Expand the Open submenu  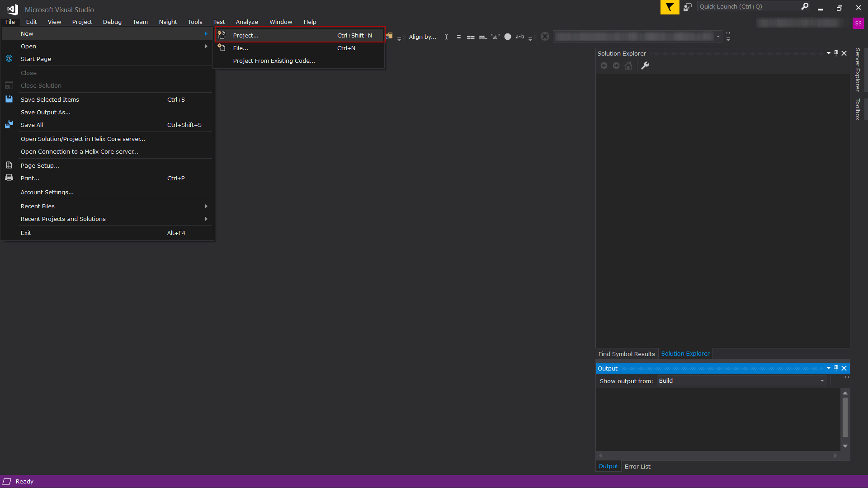[x=108, y=46]
